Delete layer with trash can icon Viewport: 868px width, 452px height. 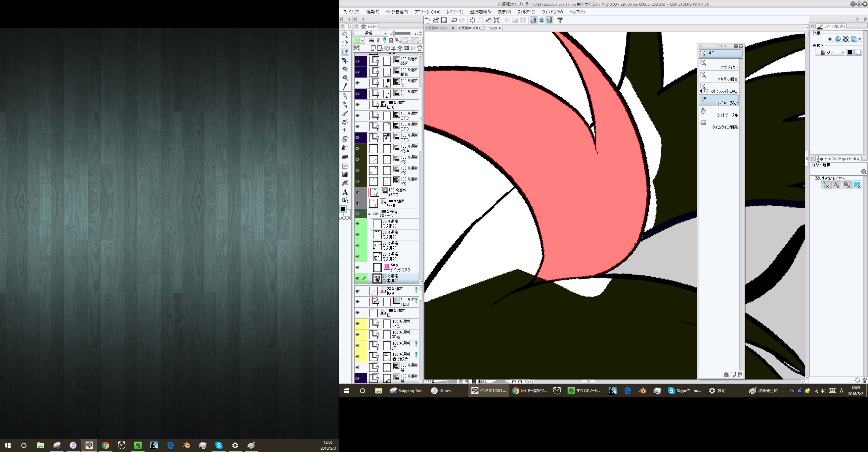tap(419, 48)
